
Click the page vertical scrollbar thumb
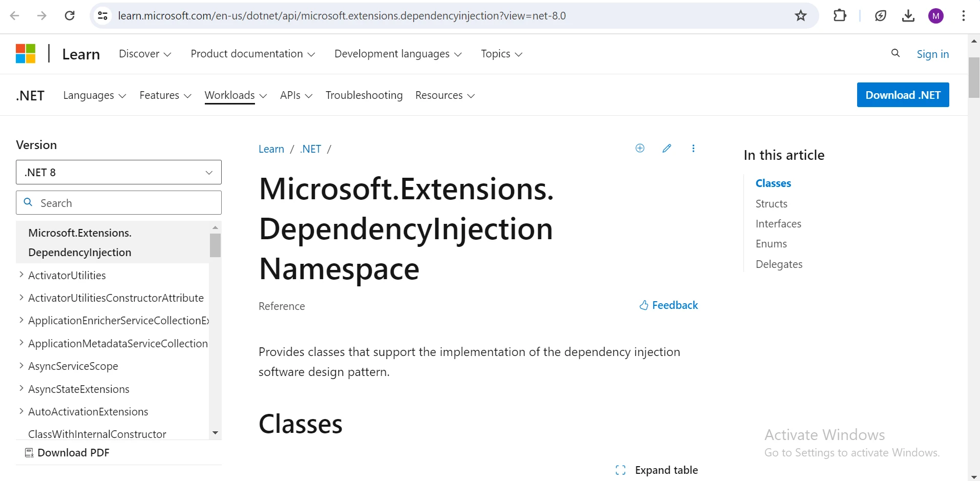point(974,77)
